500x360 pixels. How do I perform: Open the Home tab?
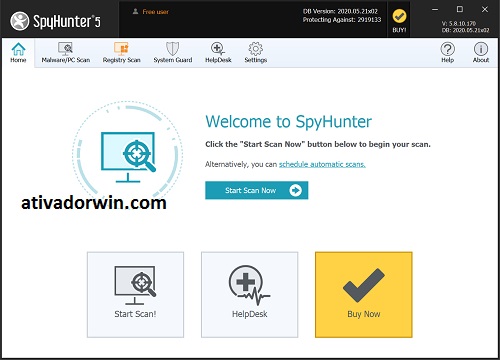[x=18, y=53]
